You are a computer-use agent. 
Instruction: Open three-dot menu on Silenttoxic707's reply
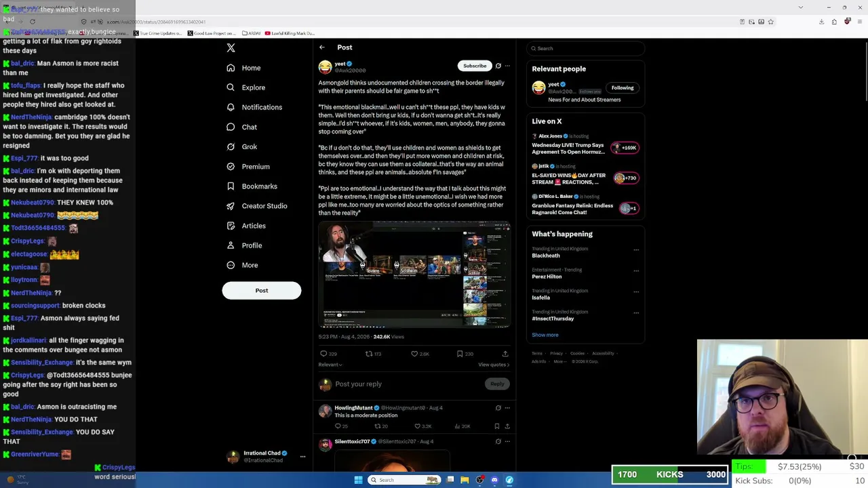point(507,441)
